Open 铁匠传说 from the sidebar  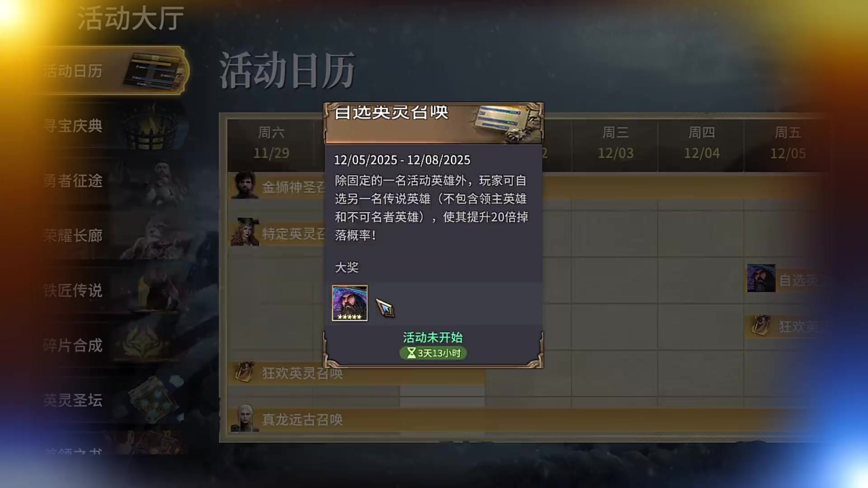(x=113, y=291)
